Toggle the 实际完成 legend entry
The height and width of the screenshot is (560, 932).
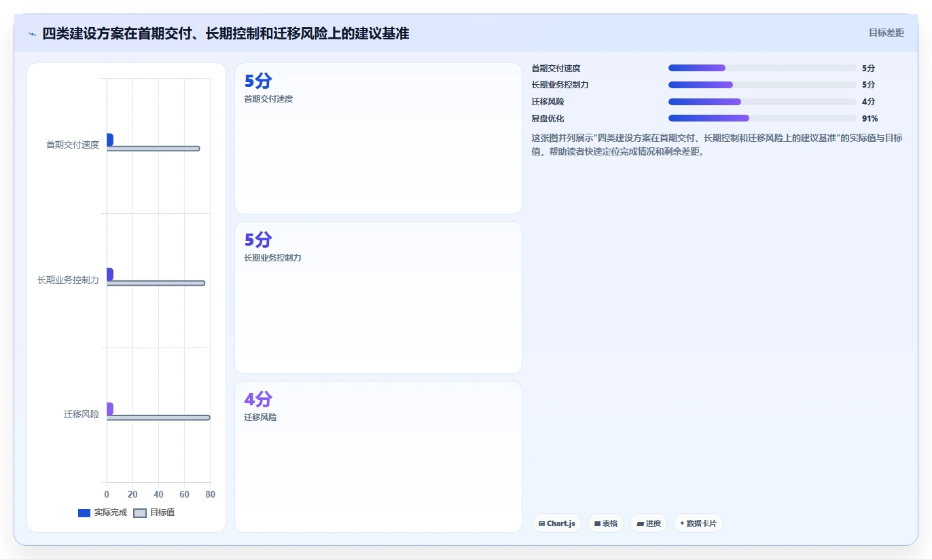coord(103,512)
